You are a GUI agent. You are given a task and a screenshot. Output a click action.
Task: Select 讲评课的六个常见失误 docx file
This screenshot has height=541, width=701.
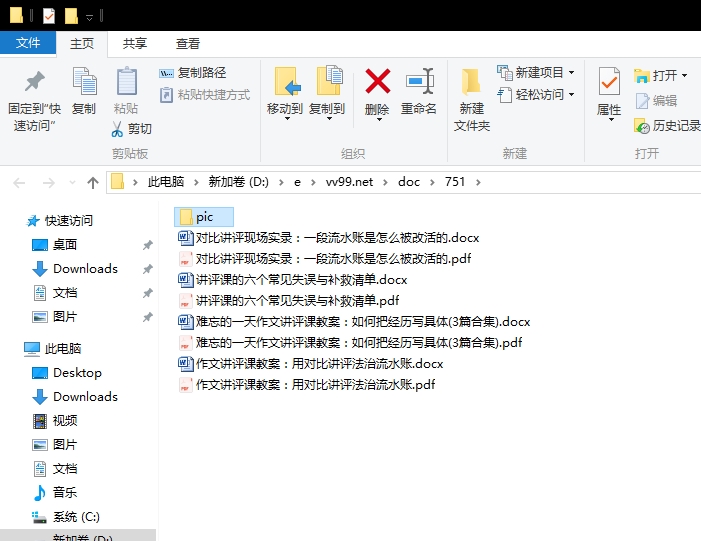tap(293, 279)
